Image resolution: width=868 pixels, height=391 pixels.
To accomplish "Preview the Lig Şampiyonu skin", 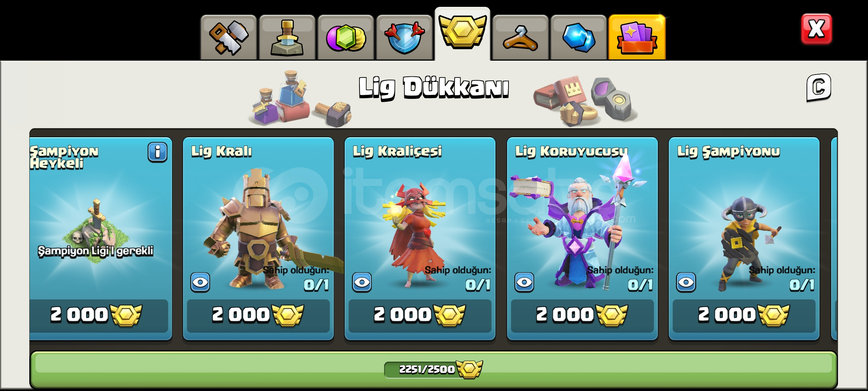I will pos(686,282).
